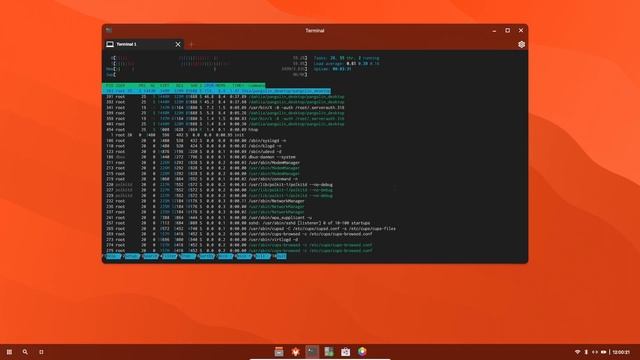Maximize the Terminal window

507,30
